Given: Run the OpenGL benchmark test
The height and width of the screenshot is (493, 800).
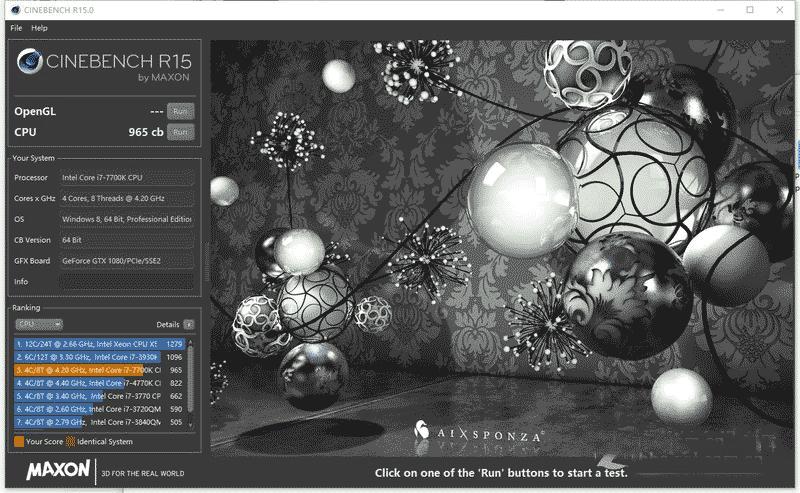Looking at the screenshot, I should 180,111.
